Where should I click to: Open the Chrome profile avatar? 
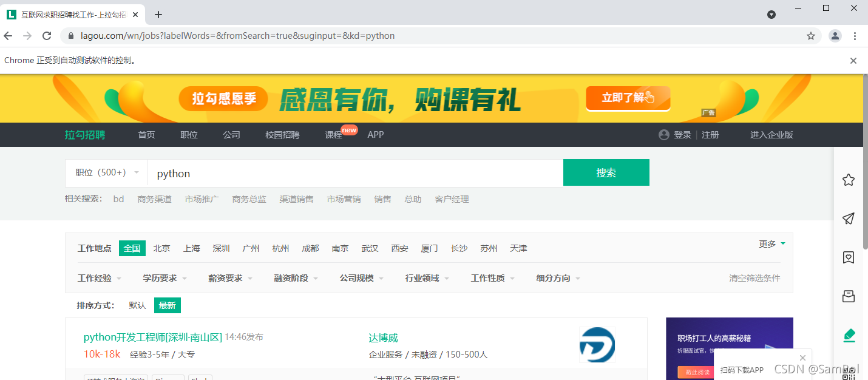(x=835, y=36)
